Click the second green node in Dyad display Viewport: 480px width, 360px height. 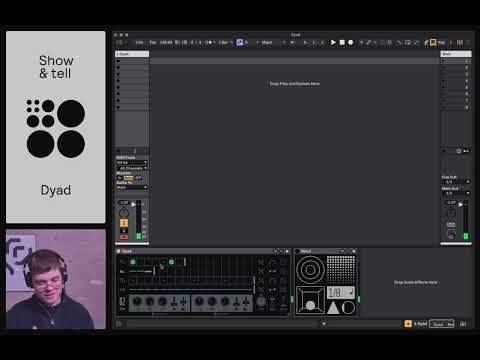click(171, 262)
